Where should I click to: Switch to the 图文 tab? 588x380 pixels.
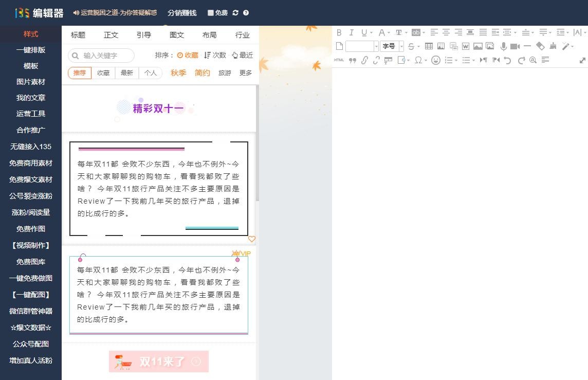[177, 35]
